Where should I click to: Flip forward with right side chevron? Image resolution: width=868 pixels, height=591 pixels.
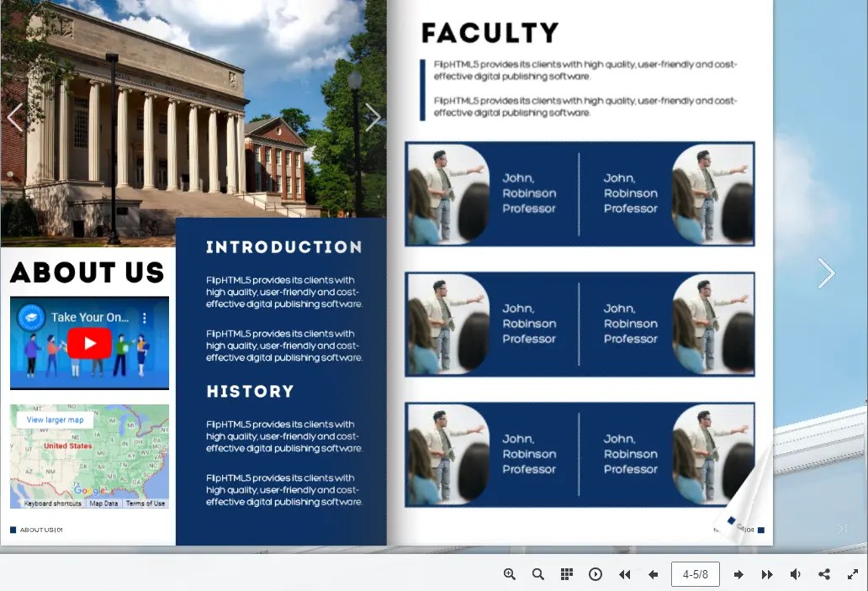(x=826, y=273)
